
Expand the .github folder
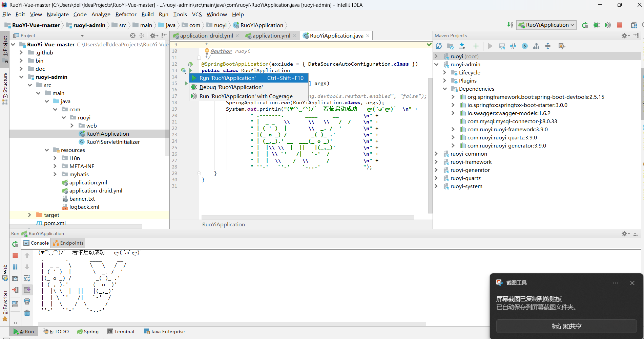click(21, 52)
